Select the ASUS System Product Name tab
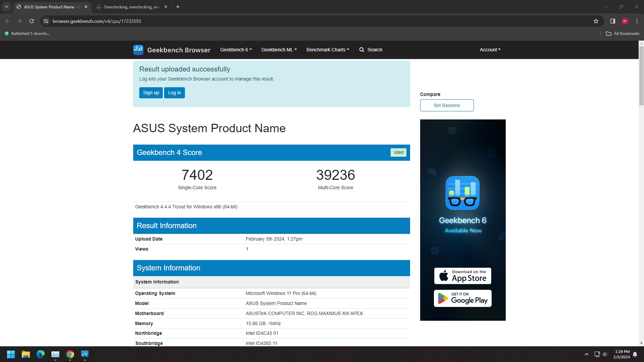The height and width of the screenshot is (362, 644). [x=52, y=7]
